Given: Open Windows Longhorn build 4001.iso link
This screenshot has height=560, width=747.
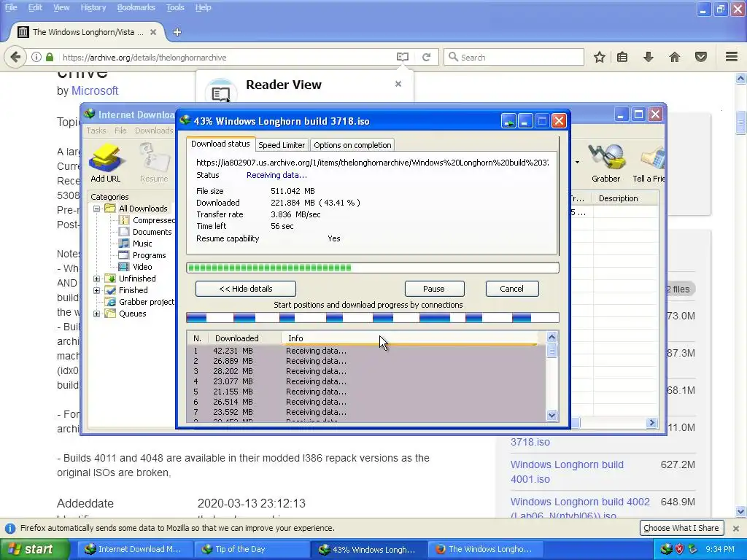Looking at the screenshot, I should point(567,472).
